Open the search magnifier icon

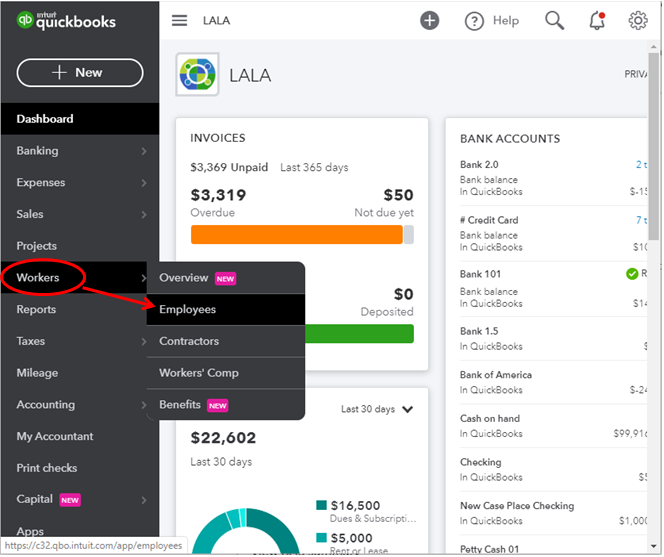click(x=555, y=20)
